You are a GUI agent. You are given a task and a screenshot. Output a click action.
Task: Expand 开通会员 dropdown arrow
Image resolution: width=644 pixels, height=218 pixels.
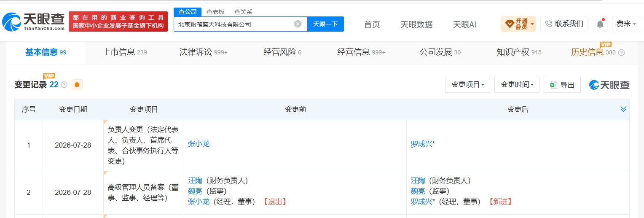[x=532, y=24]
